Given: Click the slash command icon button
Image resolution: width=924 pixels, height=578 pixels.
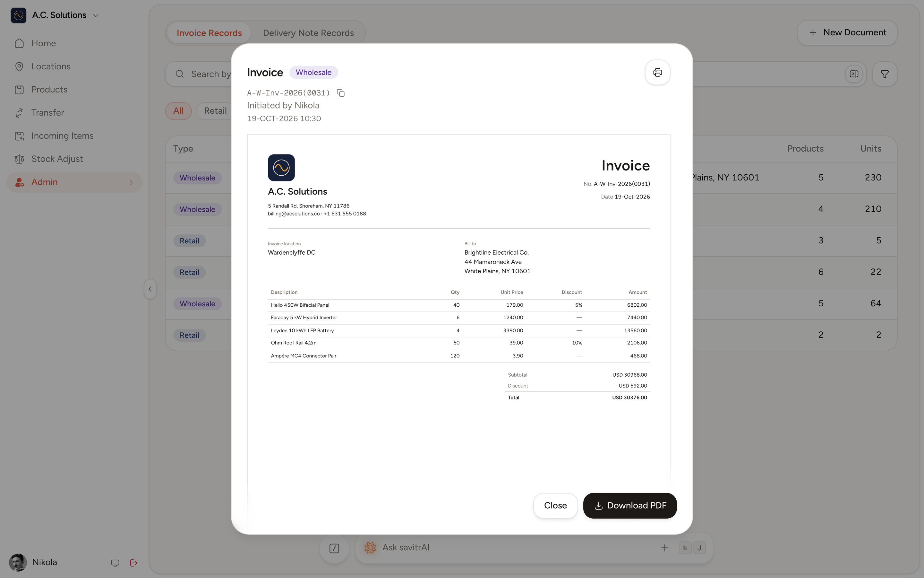Looking at the screenshot, I should [334, 548].
